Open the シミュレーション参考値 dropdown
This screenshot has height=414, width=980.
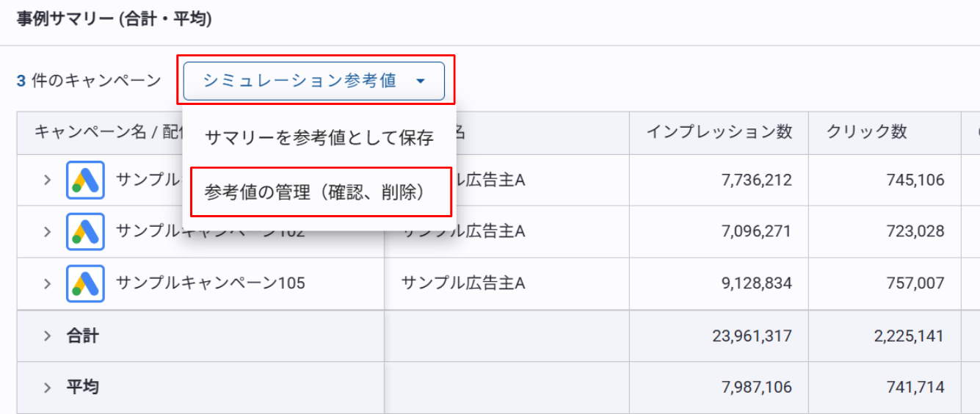click(314, 81)
